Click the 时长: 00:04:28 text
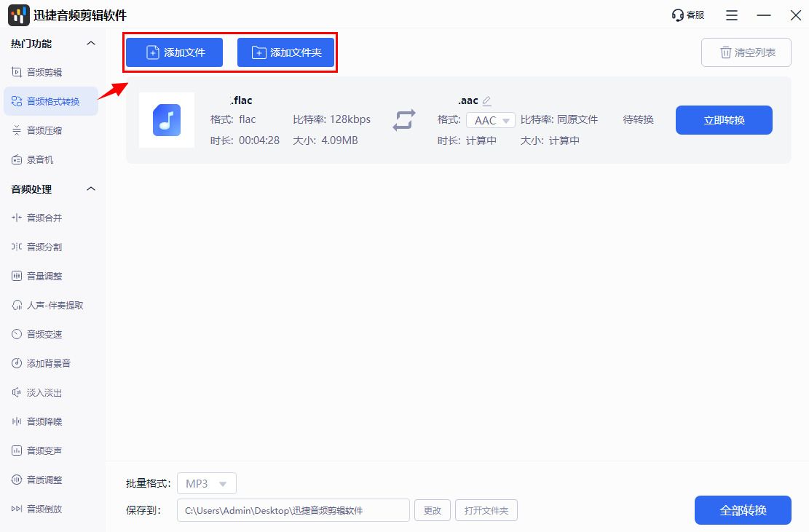 (245, 140)
